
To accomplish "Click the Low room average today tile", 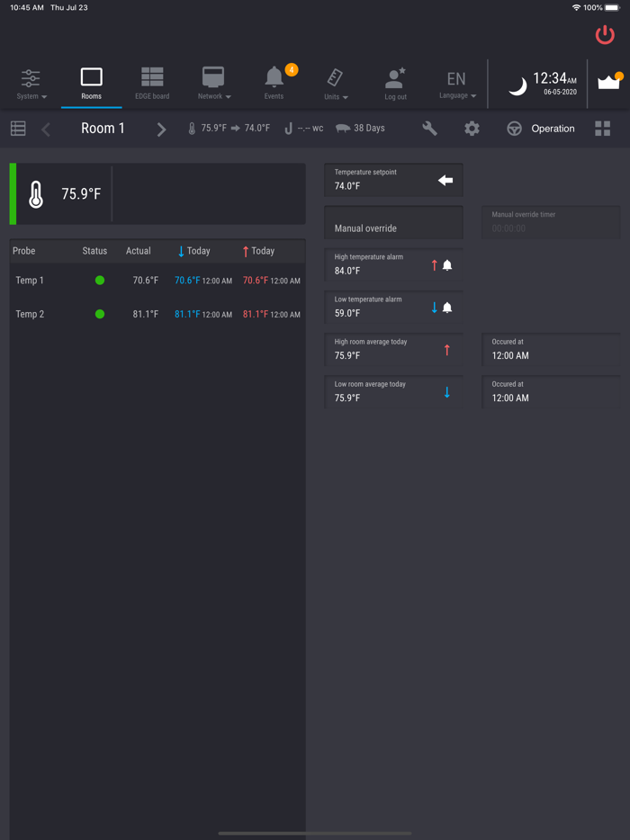I will pos(393,391).
